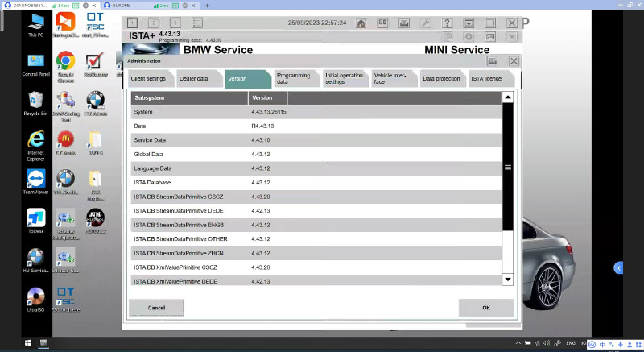Click scrollbar up arrow in version list
The width and height of the screenshot is (644, 352).
click(x=507, y=97)
